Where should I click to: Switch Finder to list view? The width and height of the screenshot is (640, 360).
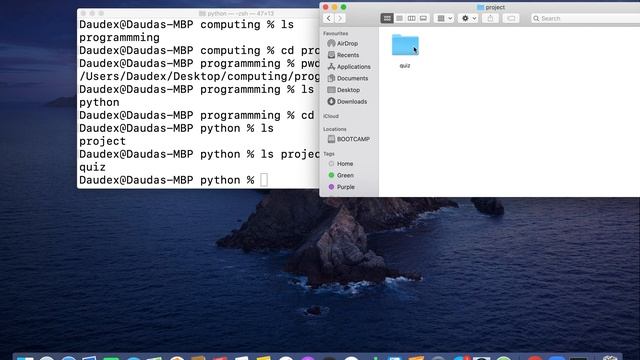tap(399, 18)
